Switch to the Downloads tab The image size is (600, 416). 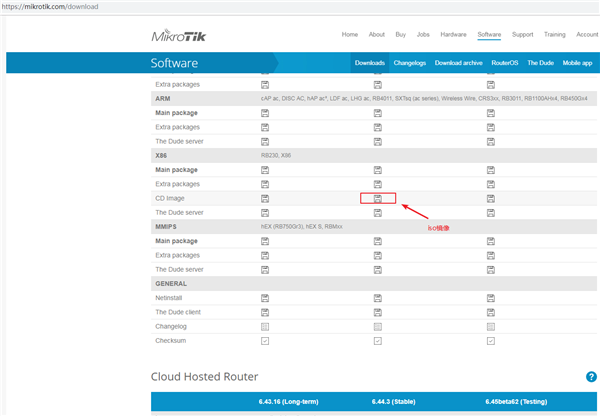(370, 63)
